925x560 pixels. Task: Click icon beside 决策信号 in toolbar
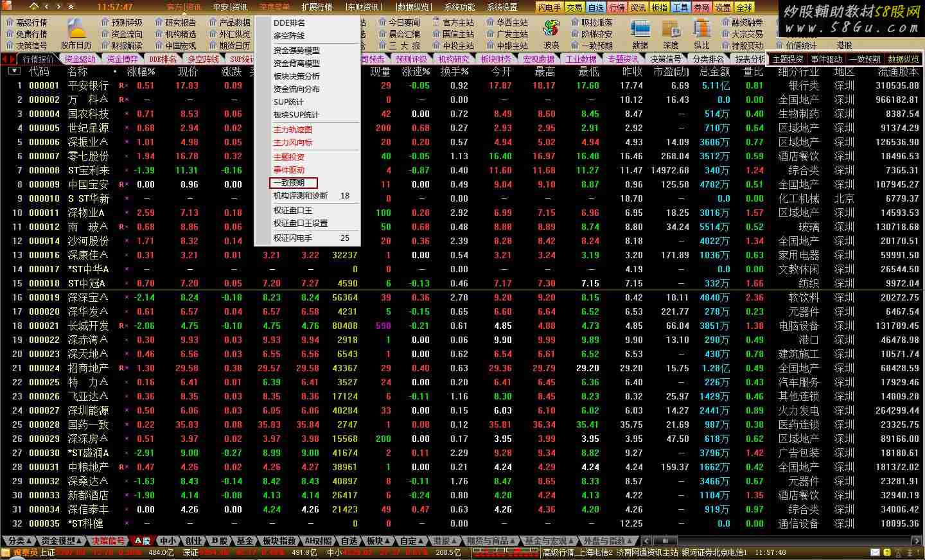10,45
